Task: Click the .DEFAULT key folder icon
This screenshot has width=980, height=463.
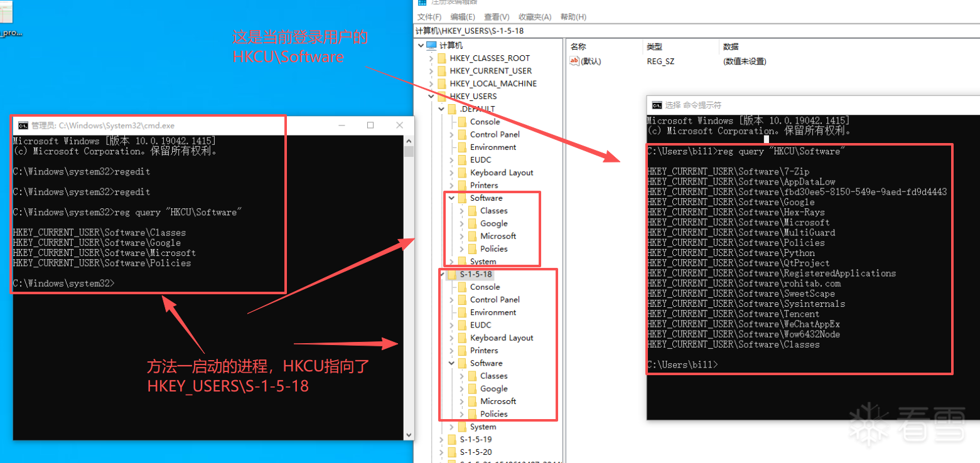Action: 452,109
